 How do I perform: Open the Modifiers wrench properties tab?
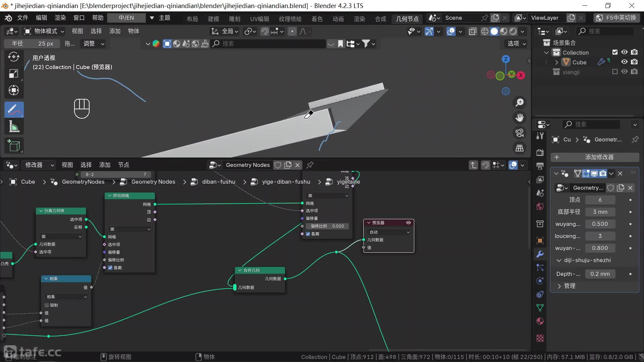point(540,254)
